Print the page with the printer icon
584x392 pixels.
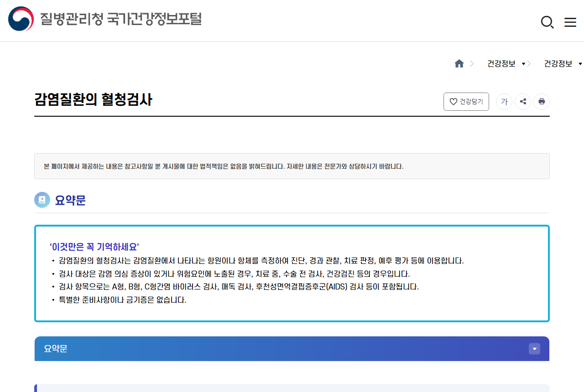pyautogui.click(x=542, y=102)
